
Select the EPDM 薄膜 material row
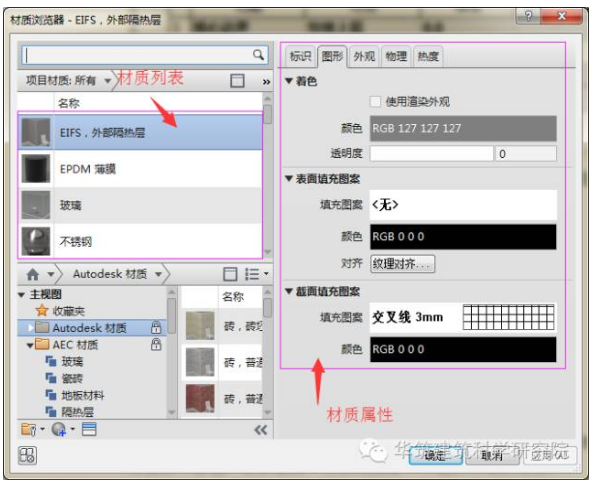[140, 169]
